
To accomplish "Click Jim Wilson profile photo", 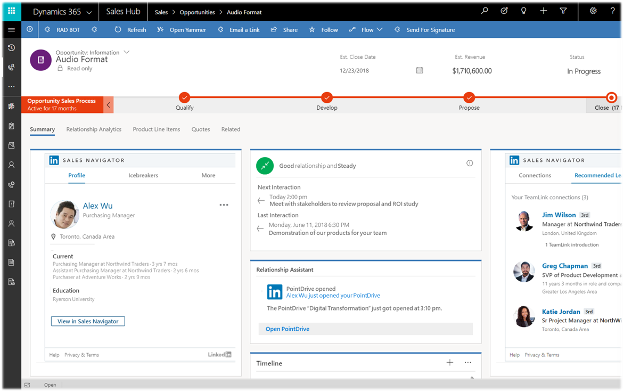I will (524, 221).
